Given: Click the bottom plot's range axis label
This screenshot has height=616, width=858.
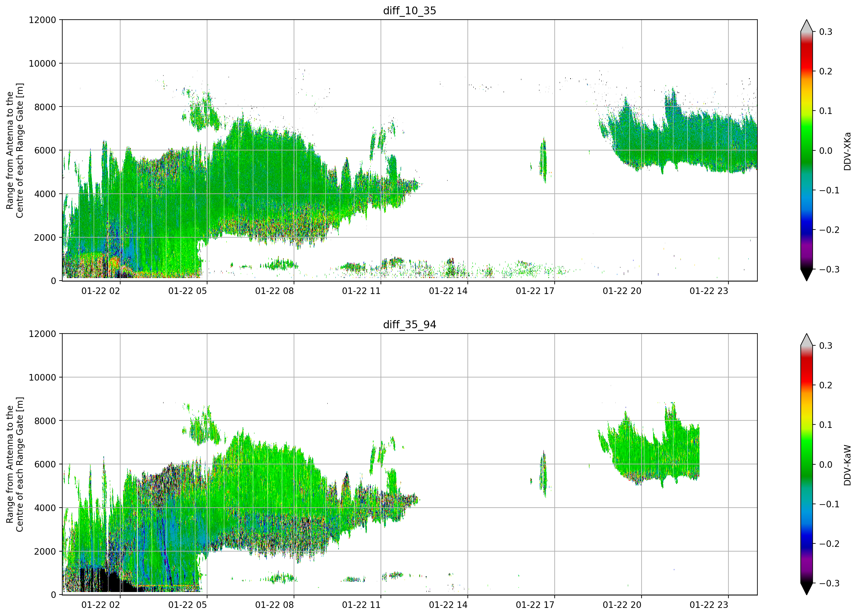Looking at the screenshot, I should pyautogui.click(x=15, y=464).
